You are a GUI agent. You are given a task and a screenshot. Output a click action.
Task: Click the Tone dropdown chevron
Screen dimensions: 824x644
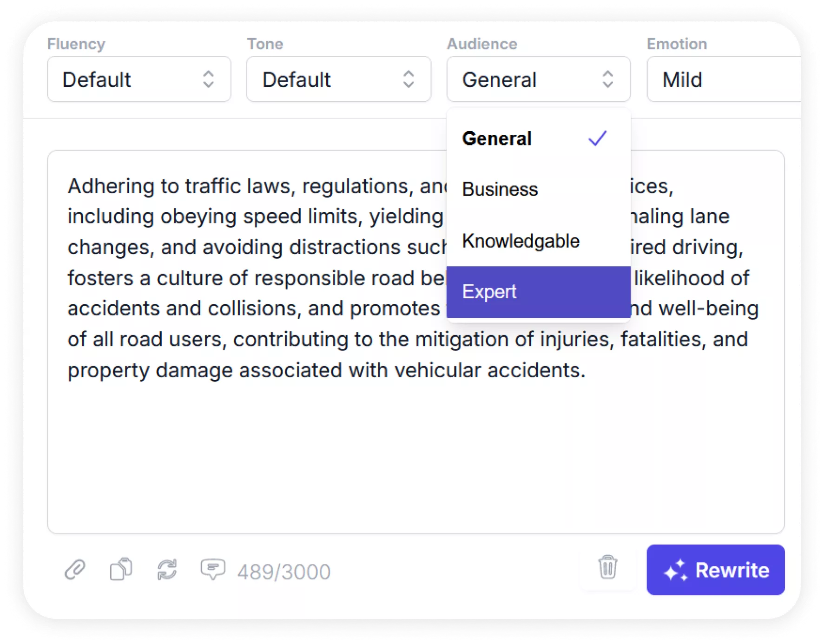point(409,79)
